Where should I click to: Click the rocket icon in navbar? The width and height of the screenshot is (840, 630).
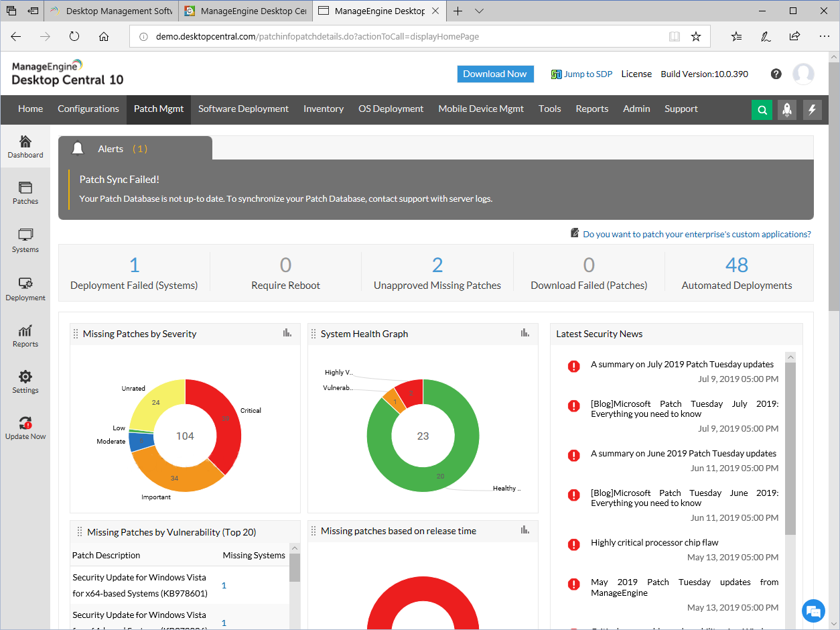click(x=787, y=110)
